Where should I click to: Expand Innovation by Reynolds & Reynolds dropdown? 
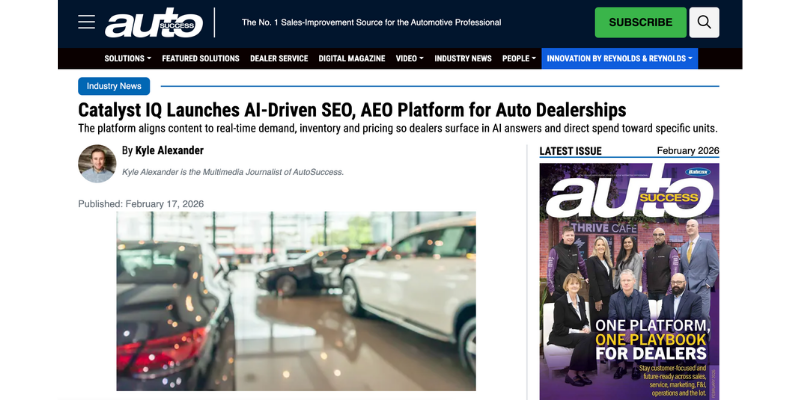point(619,59)
